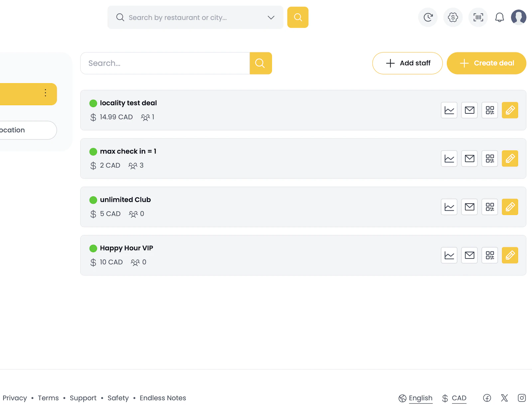Show QR code for max check in deal

coord(489,158)
